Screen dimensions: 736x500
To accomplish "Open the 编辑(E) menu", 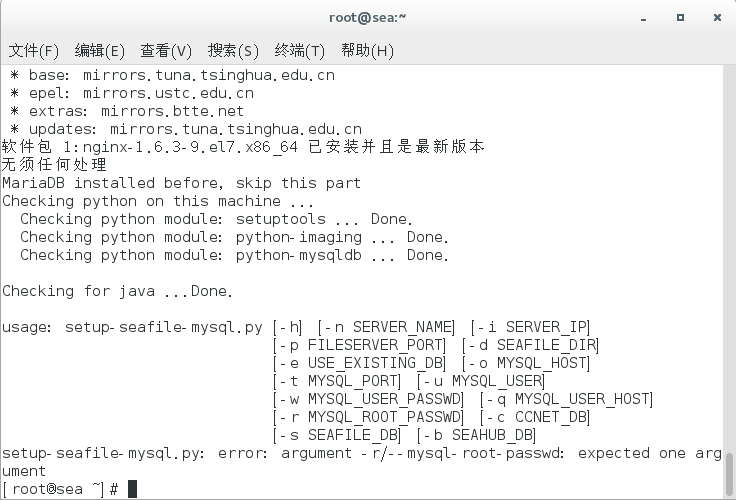I will (x=100, y=50).
